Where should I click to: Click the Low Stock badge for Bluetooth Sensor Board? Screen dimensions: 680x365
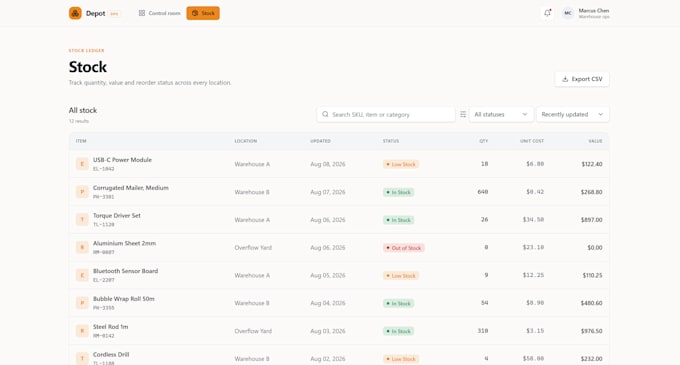tap(401, 276)
